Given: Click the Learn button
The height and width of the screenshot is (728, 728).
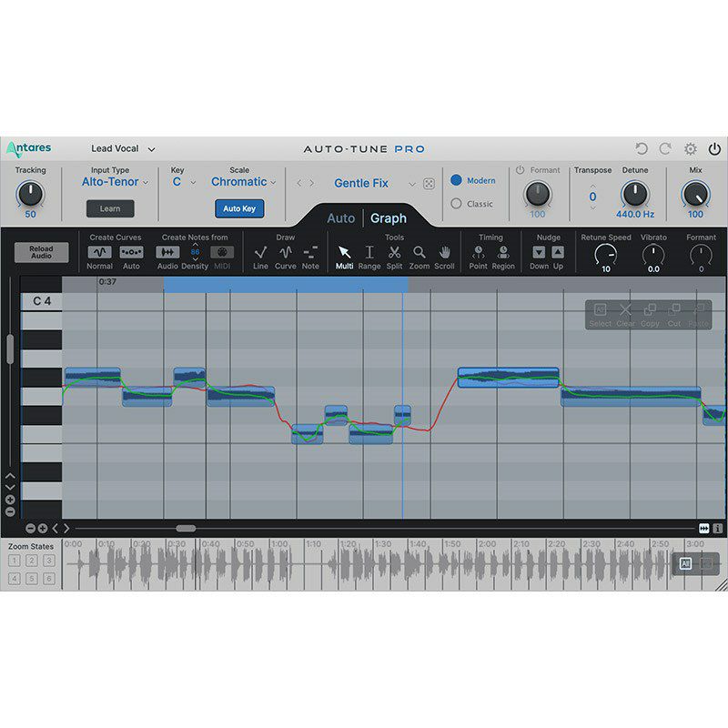Looking at the screenshot, I should pos(110,208).
